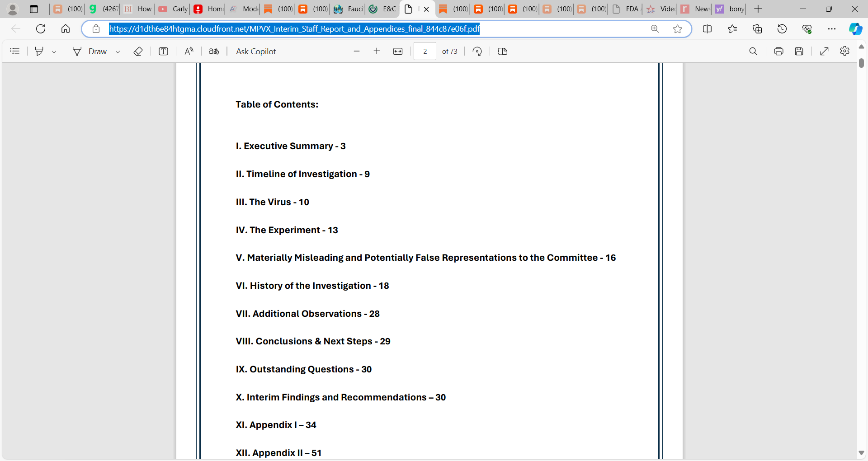
Task: Select the Highlight tool in PDF toolbar
Action: click(x=39, y=51)
